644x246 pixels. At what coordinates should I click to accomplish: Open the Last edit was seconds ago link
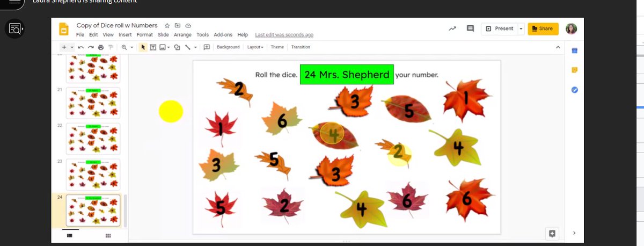coord(284,35)
